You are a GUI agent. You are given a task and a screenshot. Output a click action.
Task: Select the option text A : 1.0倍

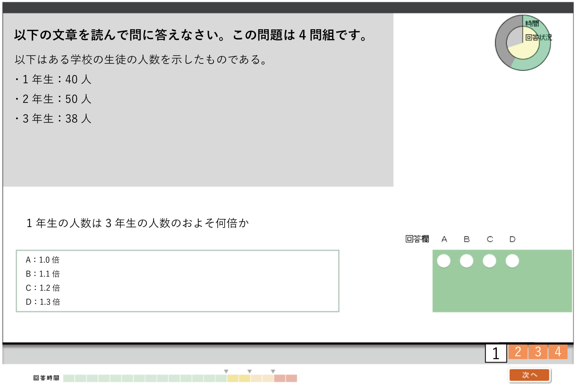tap(43, 260)
